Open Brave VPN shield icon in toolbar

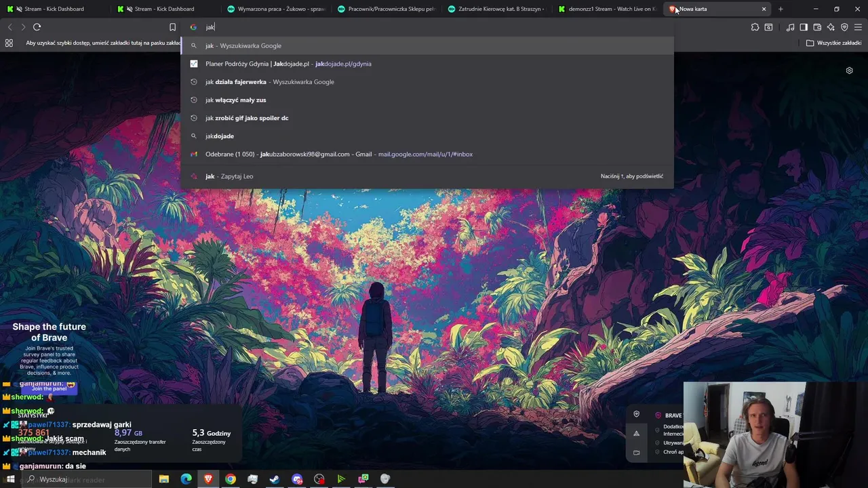point(844,27)
